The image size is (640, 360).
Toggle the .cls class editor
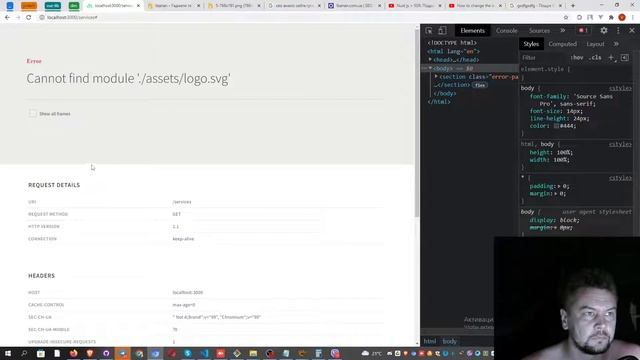pos(595,58)
